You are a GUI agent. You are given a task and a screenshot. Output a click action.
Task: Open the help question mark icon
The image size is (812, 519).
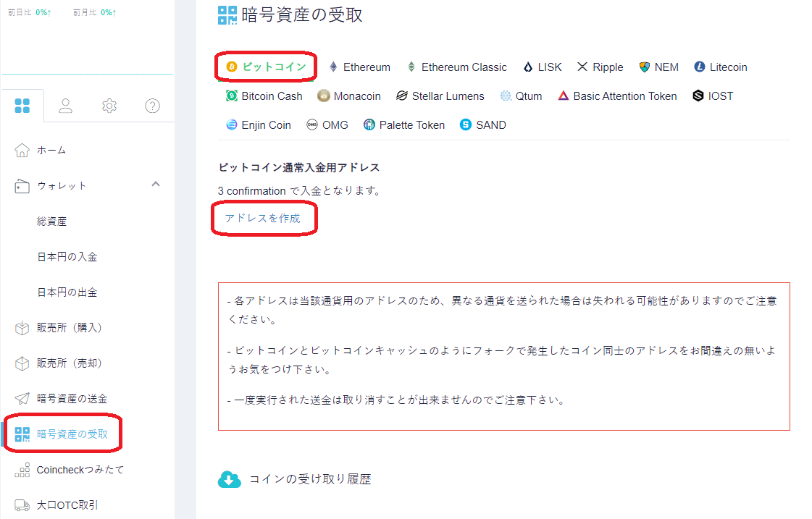[152, 106]
